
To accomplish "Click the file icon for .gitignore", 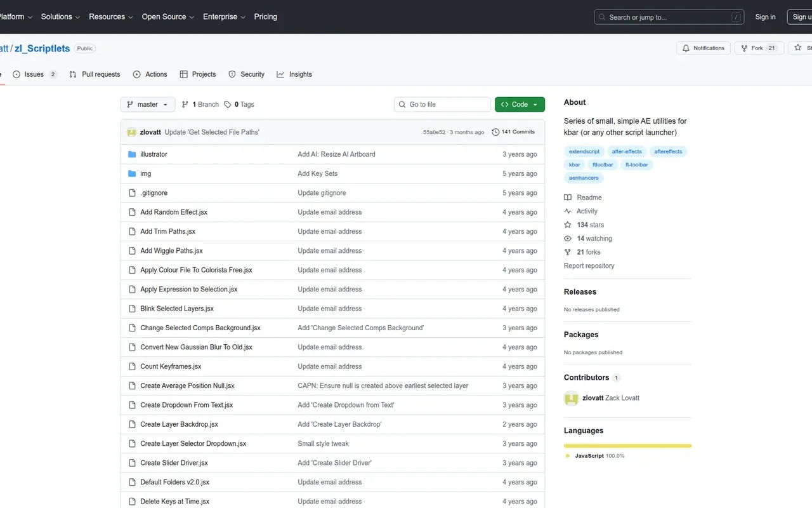I will [x=132, y=193].
